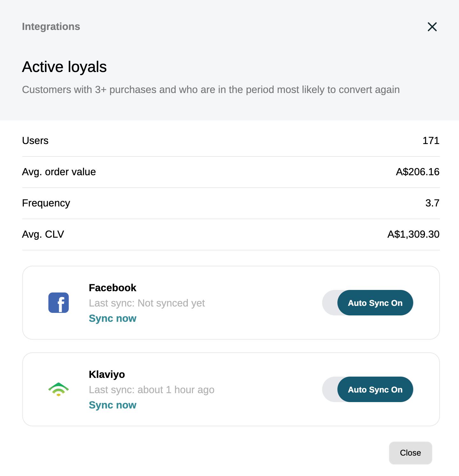
Task: Close the Integrations dialog with X icon
Action: 432,27
